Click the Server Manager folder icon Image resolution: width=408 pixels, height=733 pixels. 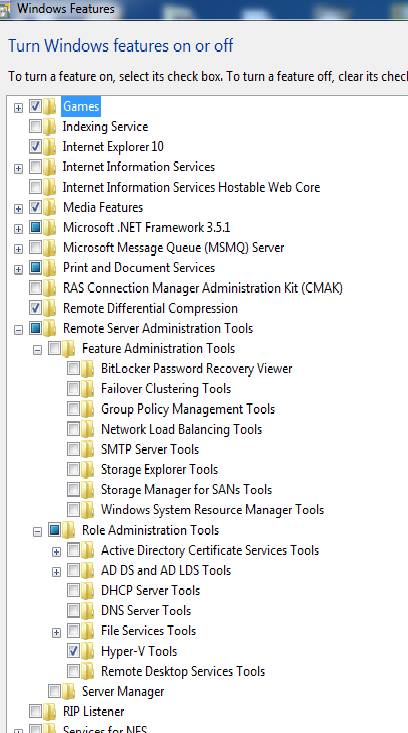coord(69,691)
